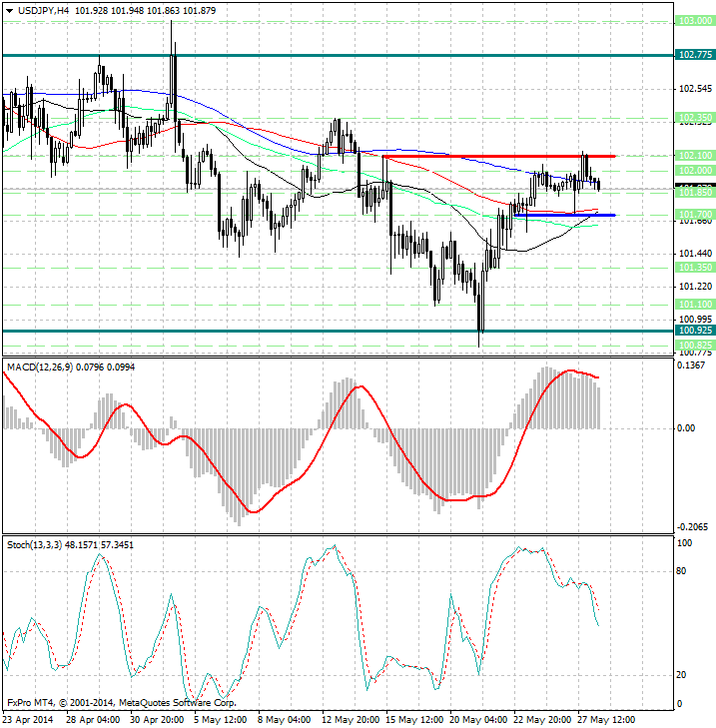Select the 23 Apr 2014 date label
Screen dimensions: 716x728
pyautogui.click(x=28, y=720)
